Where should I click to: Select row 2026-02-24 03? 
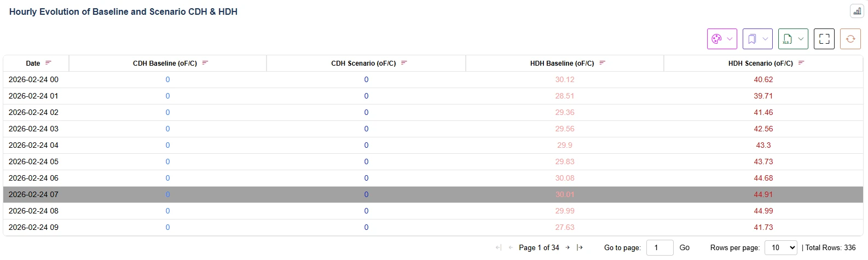click(x=433, y=129)
